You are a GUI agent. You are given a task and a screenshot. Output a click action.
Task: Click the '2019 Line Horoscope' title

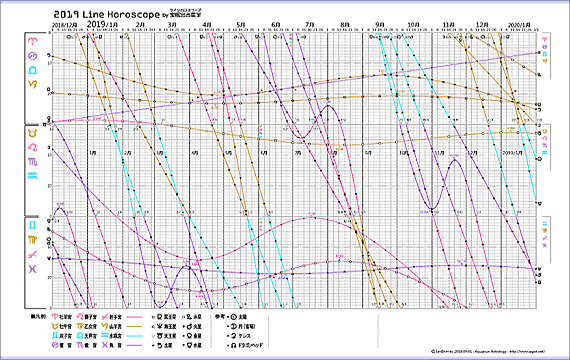pos(107,14)
